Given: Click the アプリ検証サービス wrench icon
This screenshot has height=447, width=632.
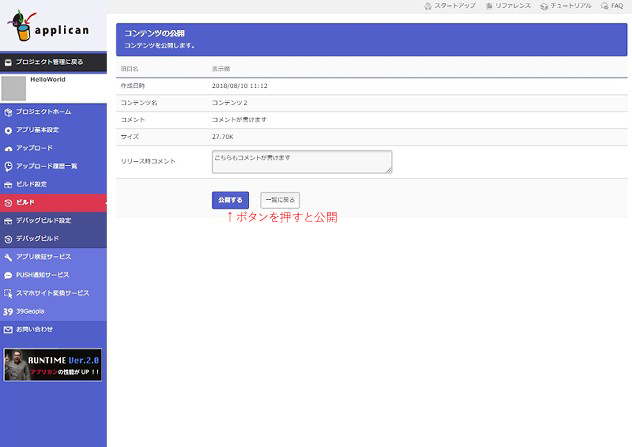Looking at the screenshot, I should (x=8, y=257).
